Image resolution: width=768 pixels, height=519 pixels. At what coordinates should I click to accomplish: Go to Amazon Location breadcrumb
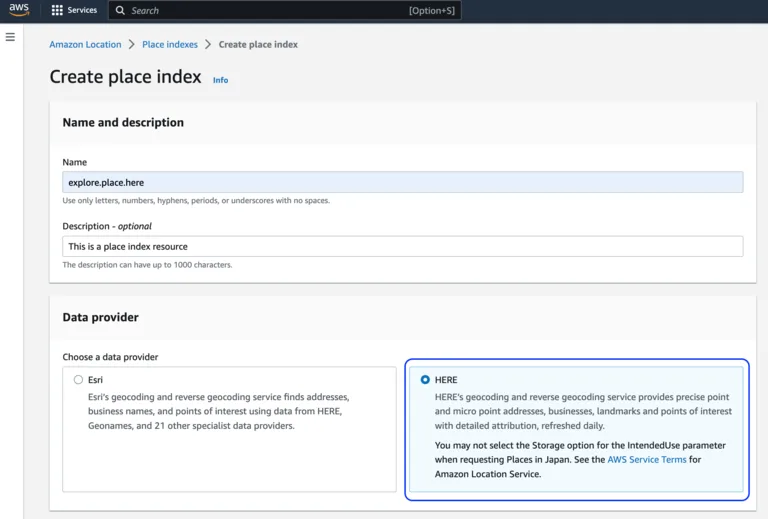[85, 45]
